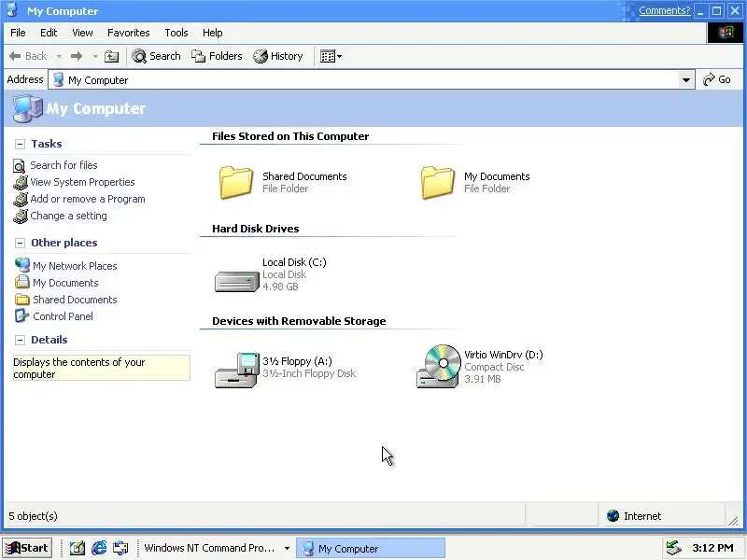Viewport: 747px width, 560px height.
Task: Click View System Properties link
Action: click(x=82, y=182)
